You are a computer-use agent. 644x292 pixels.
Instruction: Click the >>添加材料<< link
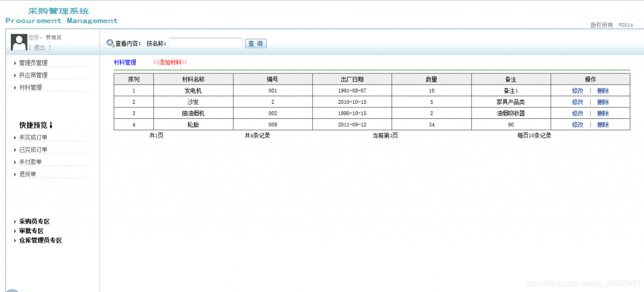point(170,62)
